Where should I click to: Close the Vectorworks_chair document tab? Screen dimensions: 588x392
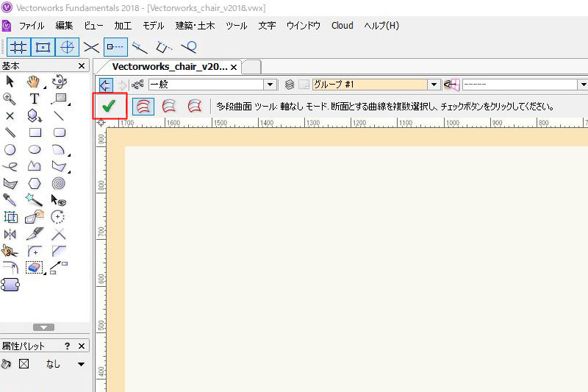[x=234, y=67]
